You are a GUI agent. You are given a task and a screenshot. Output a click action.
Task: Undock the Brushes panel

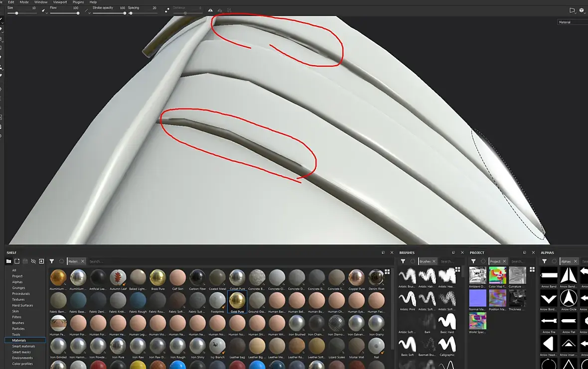click(453, 252)
